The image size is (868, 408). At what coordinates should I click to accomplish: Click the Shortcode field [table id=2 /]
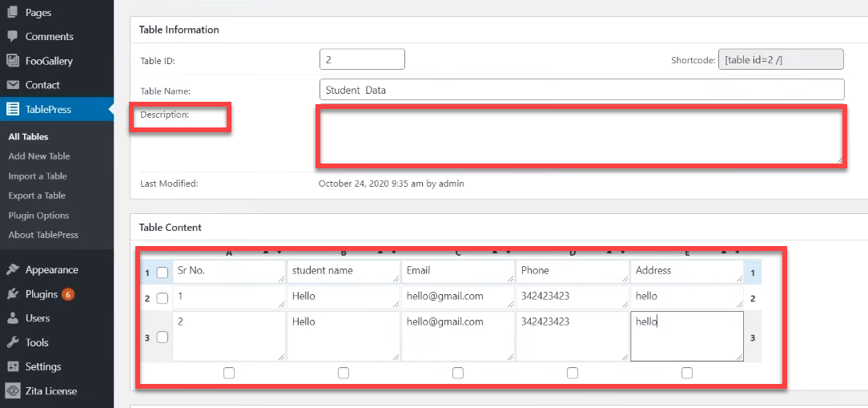pos(781,59)
